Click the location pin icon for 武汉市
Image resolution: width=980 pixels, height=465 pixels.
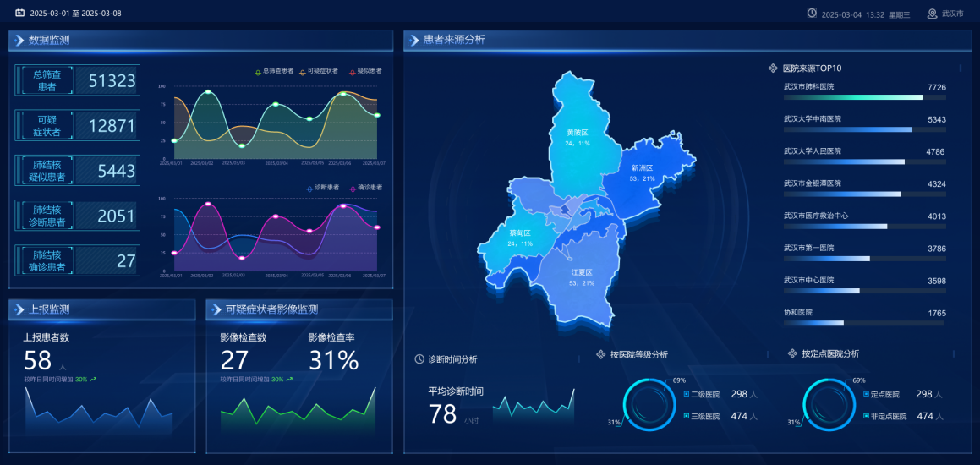pos(933,14)
